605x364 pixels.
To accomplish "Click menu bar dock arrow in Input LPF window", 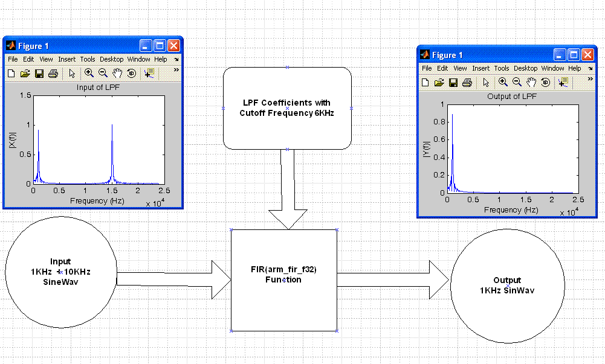I will 176,60.
